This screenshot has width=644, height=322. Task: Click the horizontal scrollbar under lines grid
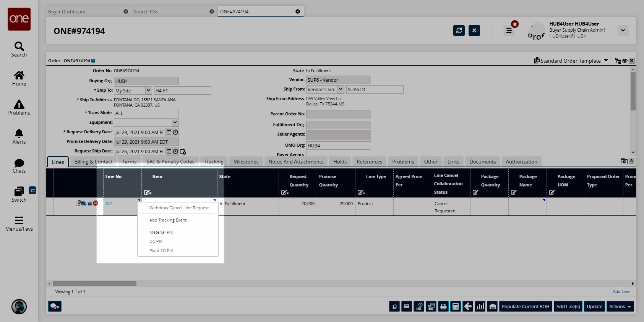click(94, 284)
